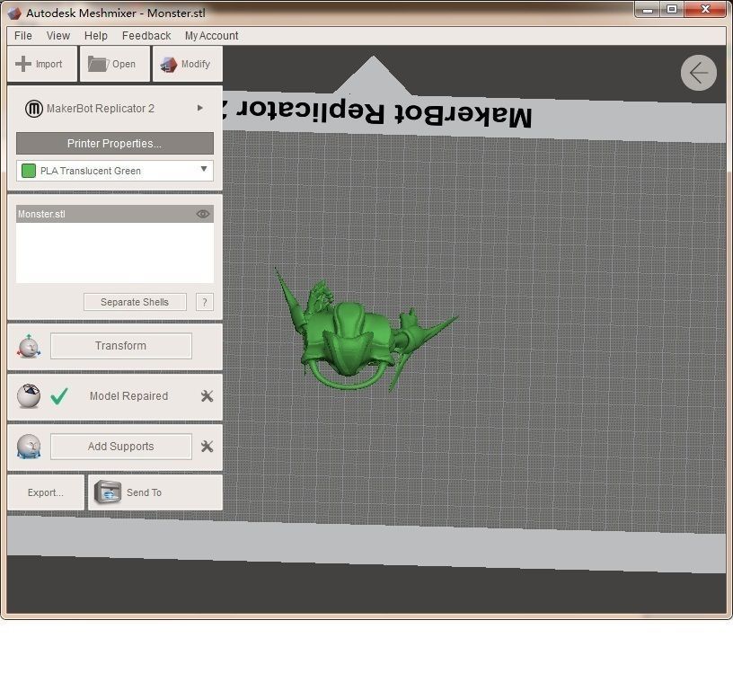Viewport: 733px width, 700px height.
Task: Click the Transform sphere icon
Action: coord(29,347)
